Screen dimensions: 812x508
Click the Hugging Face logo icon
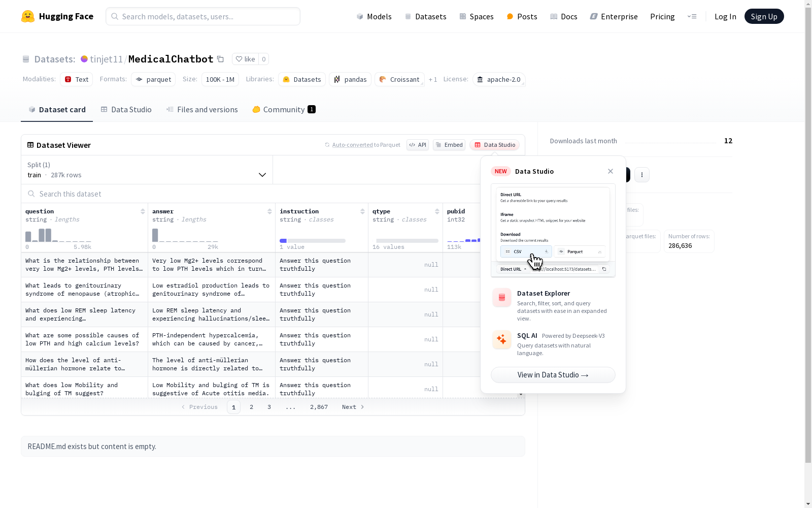(28, 16)
